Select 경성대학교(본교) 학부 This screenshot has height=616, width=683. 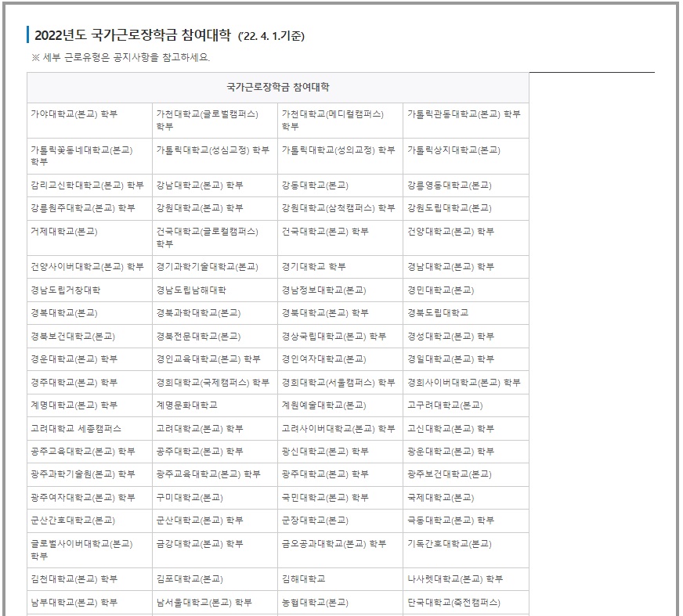pos(451,337)
